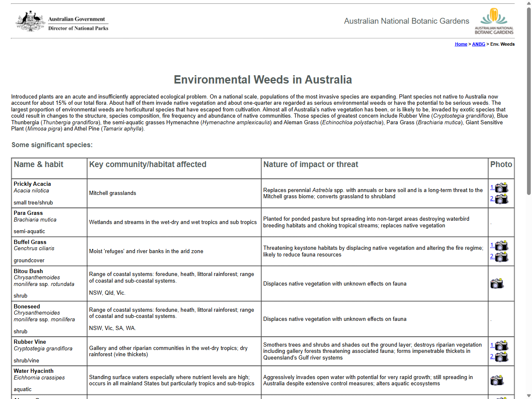Click the scrollbar up arrow
This screenshot has height=399, width=532.
coord(528,3)
